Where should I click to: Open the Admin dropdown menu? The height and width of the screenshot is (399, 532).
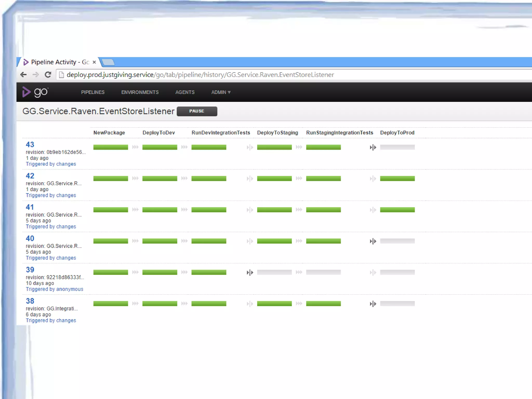pyautogui.click(x=221, y=92)
